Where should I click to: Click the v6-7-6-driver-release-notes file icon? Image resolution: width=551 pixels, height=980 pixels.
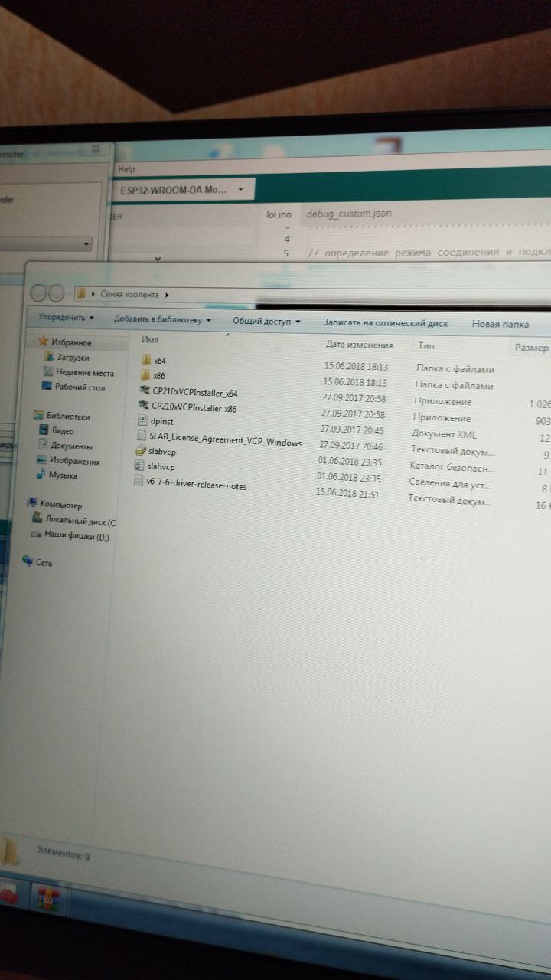click(x=138, y=482)
